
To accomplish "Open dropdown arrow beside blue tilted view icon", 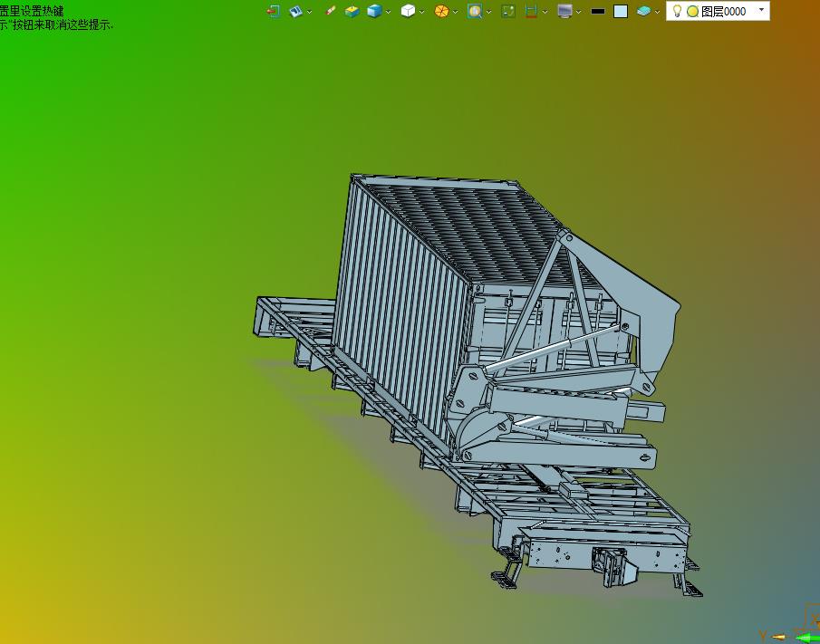I will coord(310,12).
